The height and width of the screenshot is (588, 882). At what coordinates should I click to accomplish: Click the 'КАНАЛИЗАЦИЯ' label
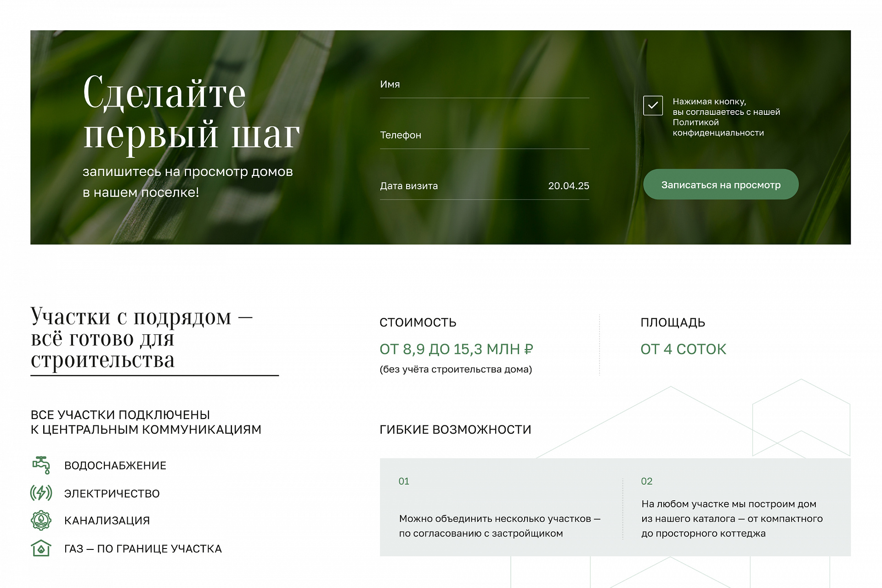pos(107,520)
